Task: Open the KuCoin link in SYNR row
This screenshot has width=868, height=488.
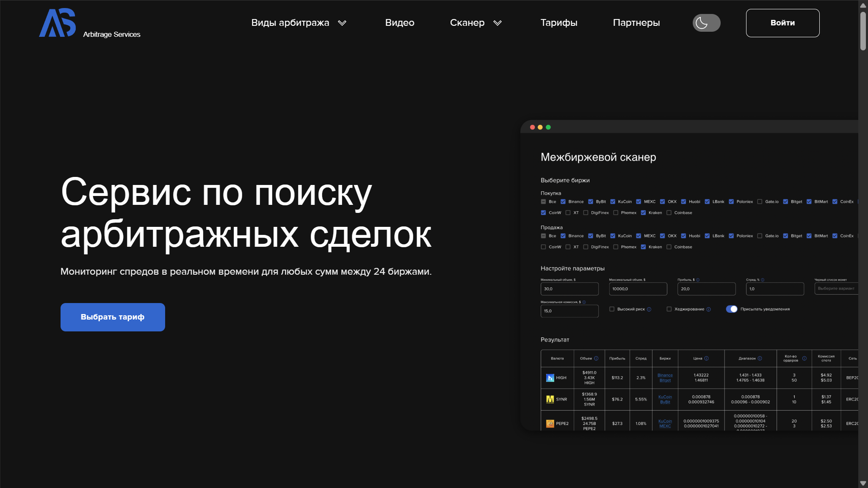Action: [665, 397]
